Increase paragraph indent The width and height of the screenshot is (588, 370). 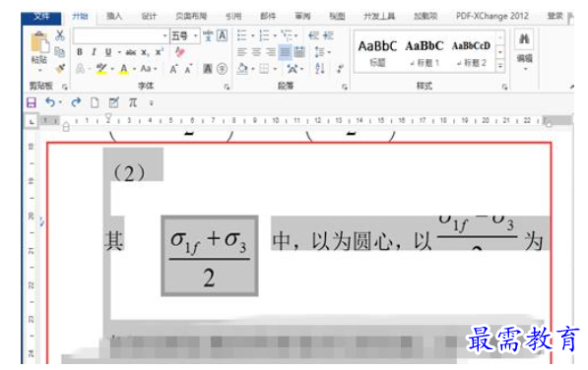(x=328, y=36)
